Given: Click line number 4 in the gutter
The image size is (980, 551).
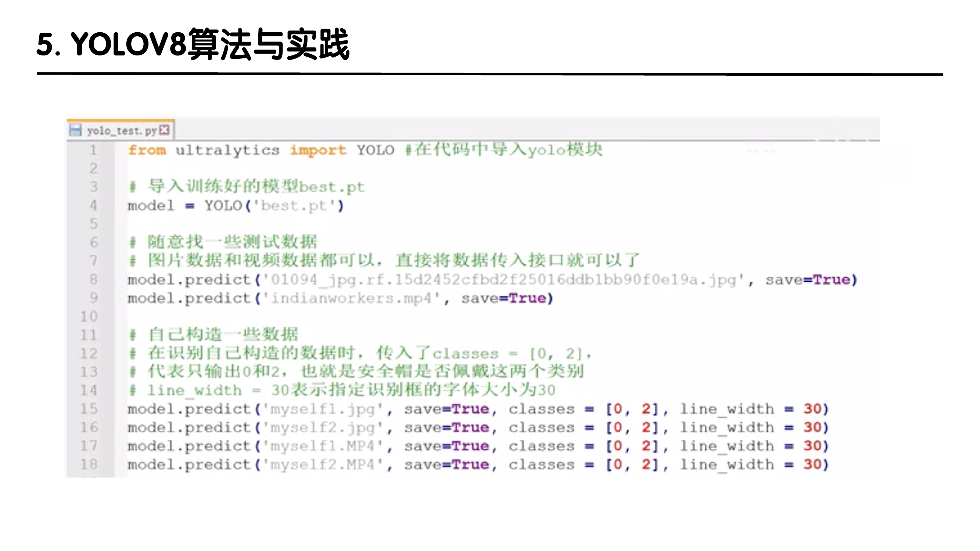Looking at the screenshot, I should coord(93,206).
